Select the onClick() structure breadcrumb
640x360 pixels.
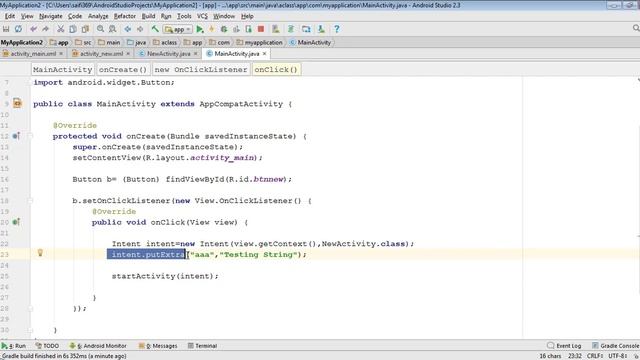[276, 69]
